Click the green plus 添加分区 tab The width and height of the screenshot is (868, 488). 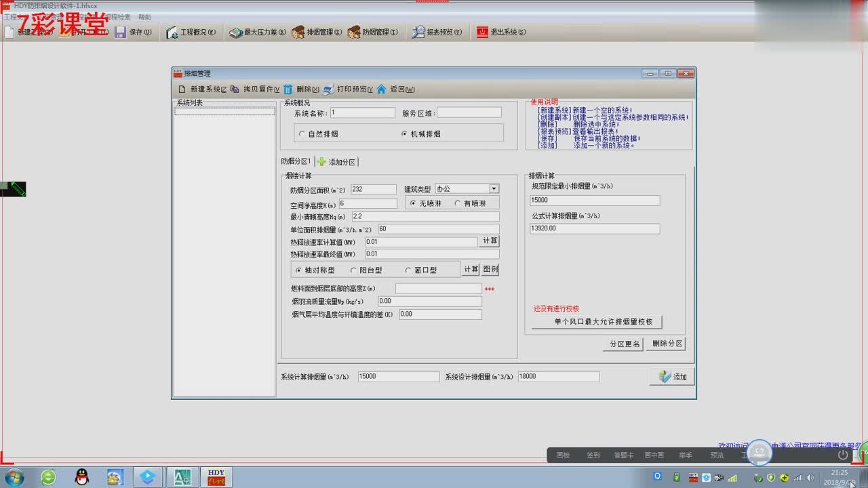coord(336,162)
